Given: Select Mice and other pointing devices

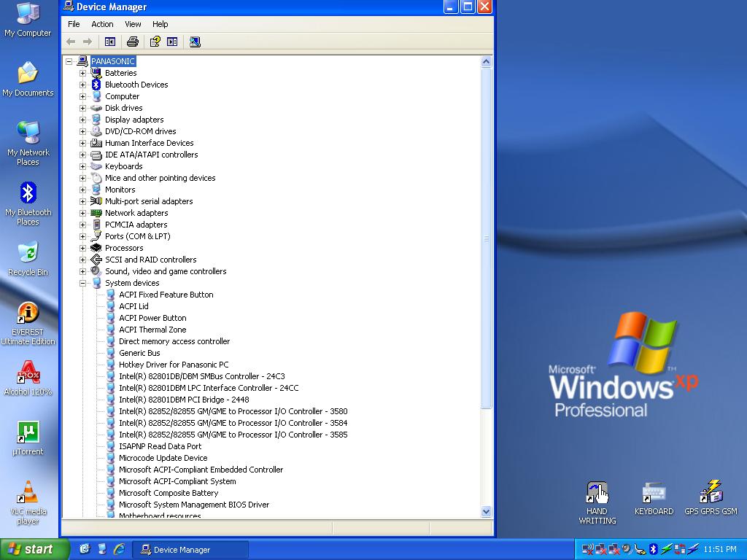Looking at the screenshot, I should coord(160,178).
